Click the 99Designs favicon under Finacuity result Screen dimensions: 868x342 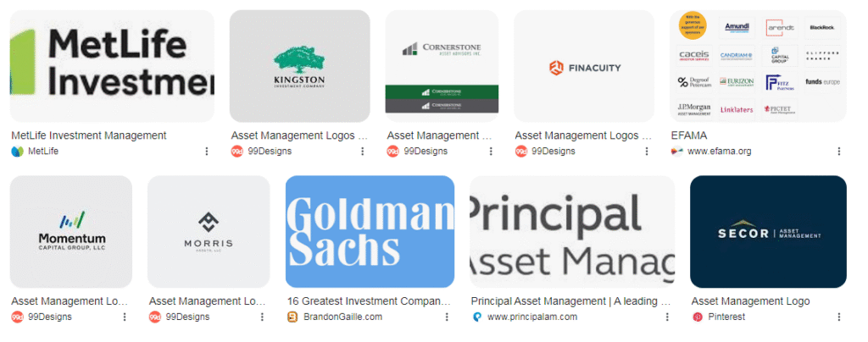[x=521, y=152]
